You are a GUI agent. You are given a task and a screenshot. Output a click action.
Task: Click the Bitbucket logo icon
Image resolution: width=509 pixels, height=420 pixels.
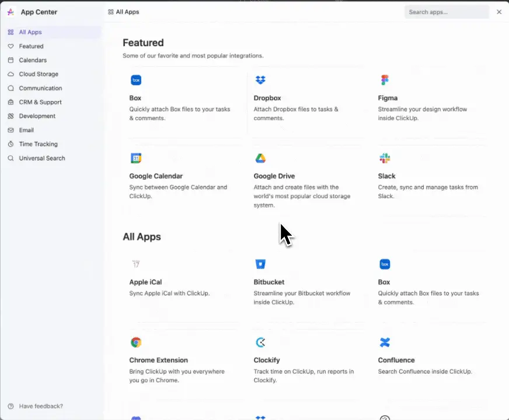(x=260, y=264)
